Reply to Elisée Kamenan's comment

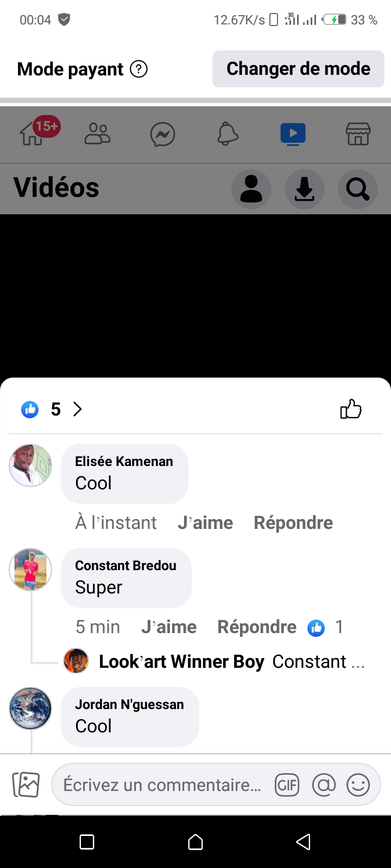(x=293, y=523)
